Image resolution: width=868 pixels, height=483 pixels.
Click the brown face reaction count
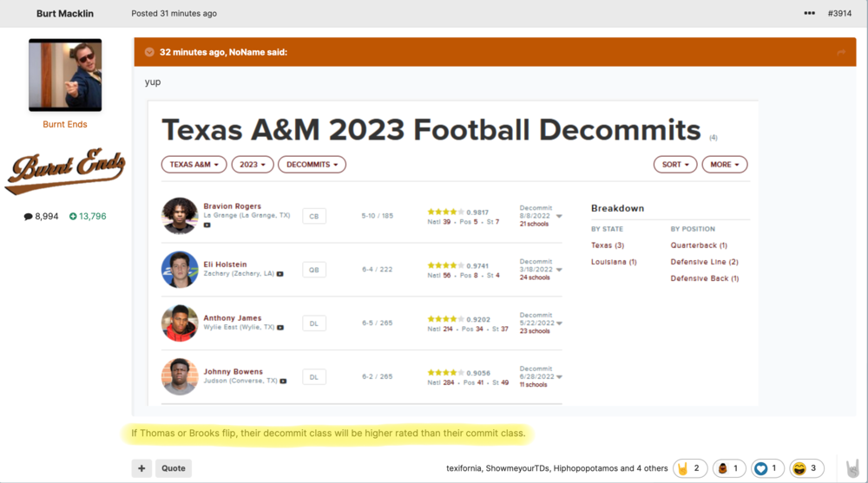(x=729, y=468)
